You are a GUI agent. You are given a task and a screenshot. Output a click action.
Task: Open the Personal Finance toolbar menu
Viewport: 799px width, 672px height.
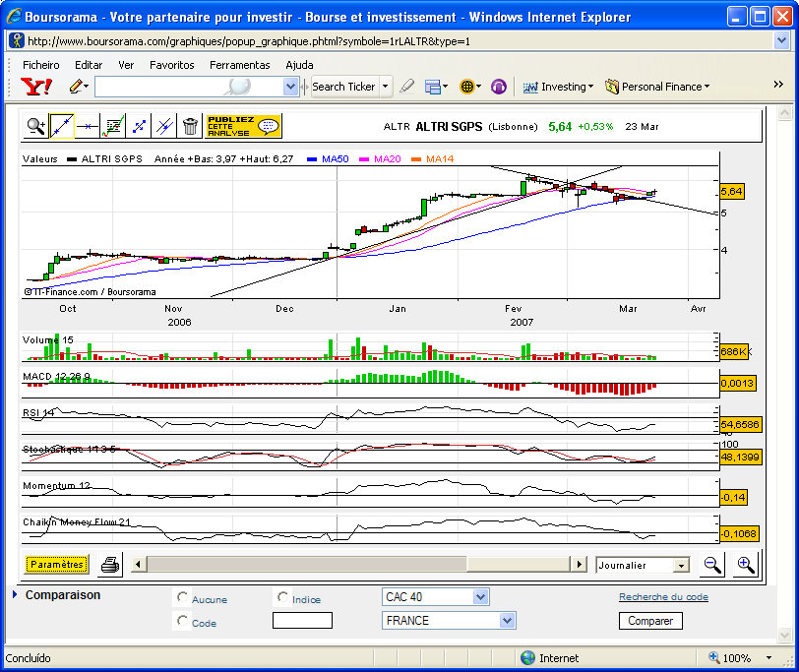pyautogui.click(x=657, y=87)
